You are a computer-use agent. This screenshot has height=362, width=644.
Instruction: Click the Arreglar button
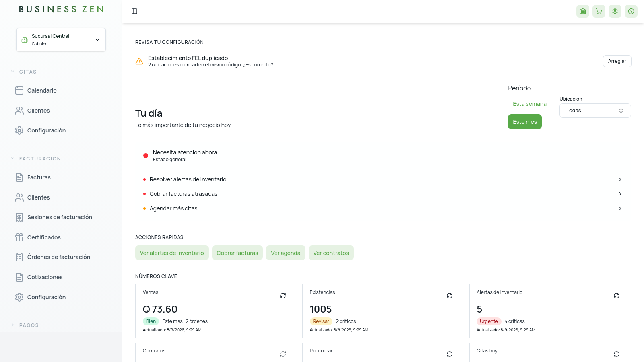617,61
